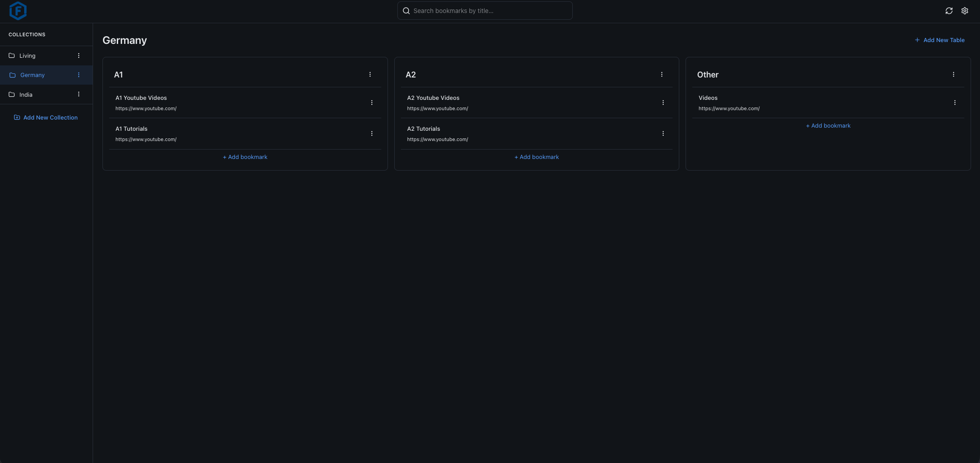Open the kebab menu for the A2 table
The height and width of the screenshot is (463, 980).
pos(662,74)
